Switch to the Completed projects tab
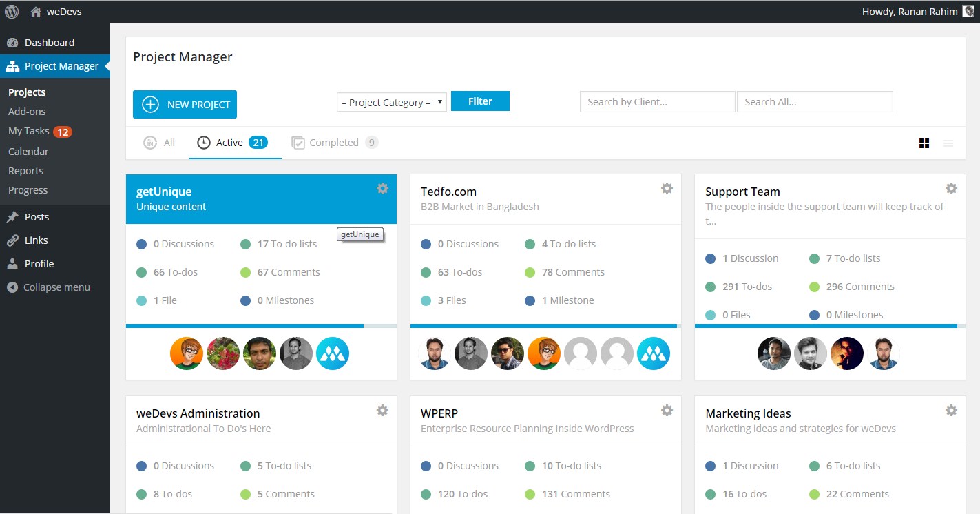 (x=335, y=143)
